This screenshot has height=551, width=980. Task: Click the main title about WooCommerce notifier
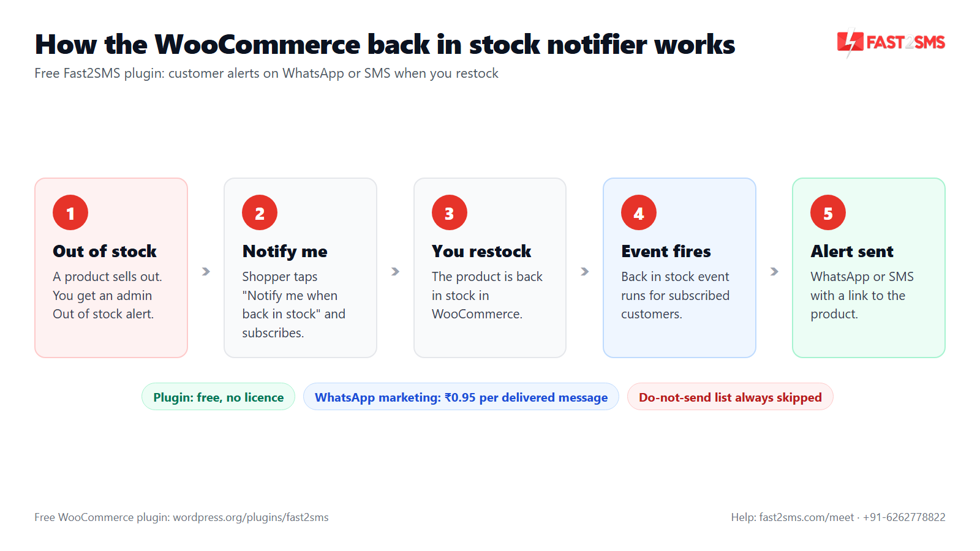(x=385, y=44)
